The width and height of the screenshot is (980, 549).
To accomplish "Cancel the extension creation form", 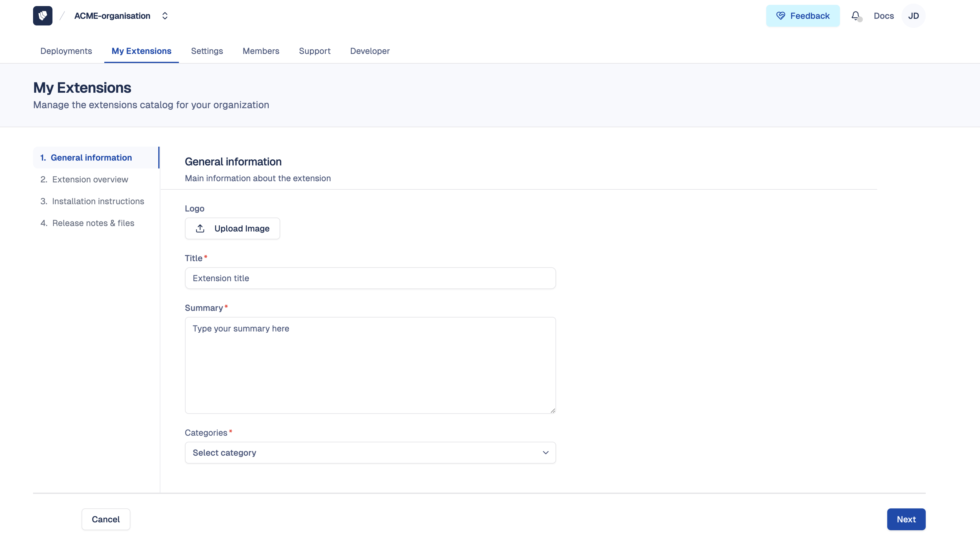I will pos(106,519).
